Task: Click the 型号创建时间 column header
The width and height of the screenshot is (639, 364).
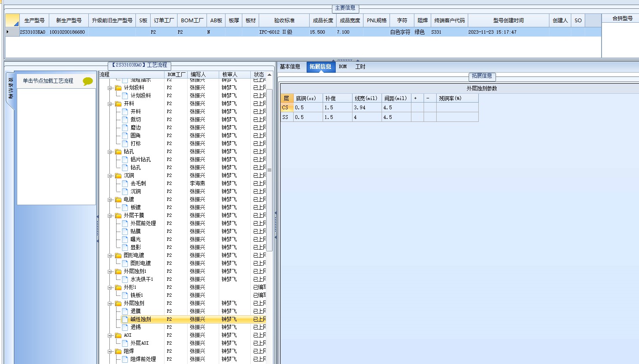Action: coord(509,21)
